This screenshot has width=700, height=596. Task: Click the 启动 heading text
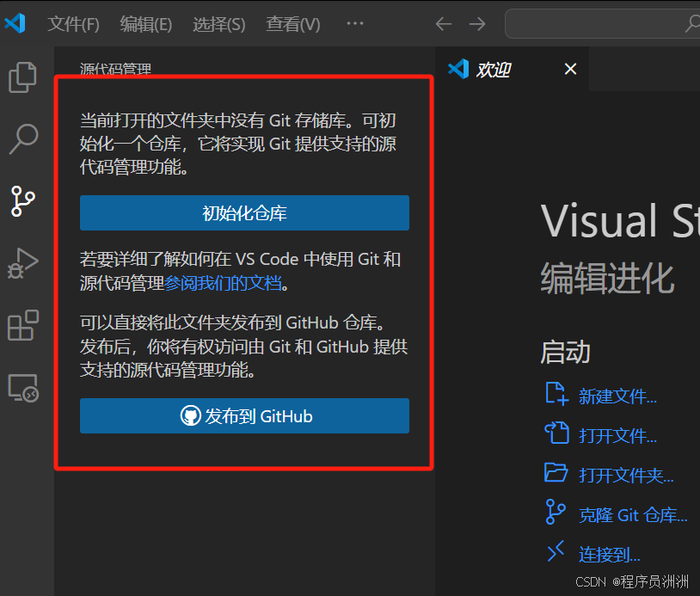click(x=566, y=352)
